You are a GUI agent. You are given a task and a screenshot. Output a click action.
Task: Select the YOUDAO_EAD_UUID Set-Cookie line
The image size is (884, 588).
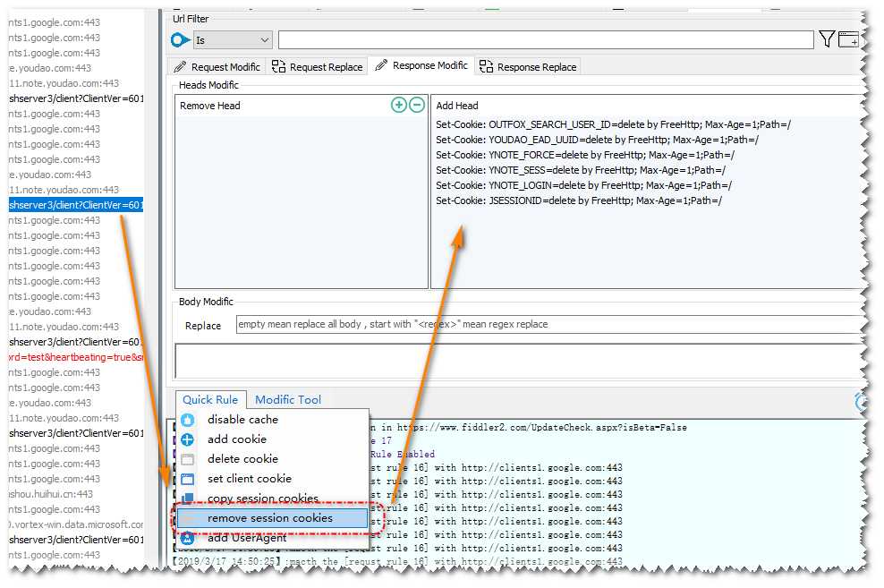pyautogui.click(x=597, y=140)
